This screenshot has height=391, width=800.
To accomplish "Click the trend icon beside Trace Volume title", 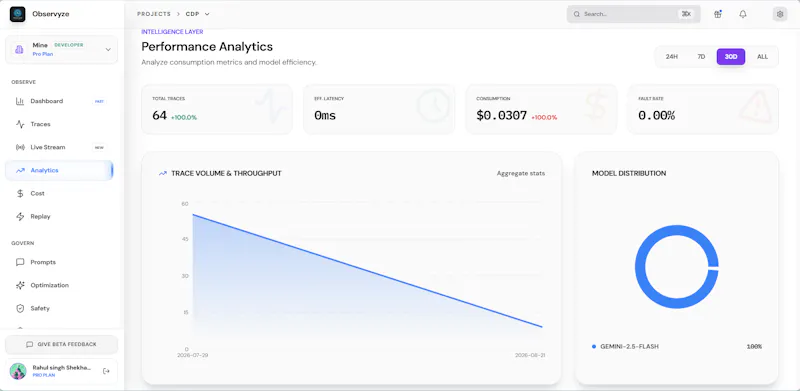I will (x=163, y=174).
